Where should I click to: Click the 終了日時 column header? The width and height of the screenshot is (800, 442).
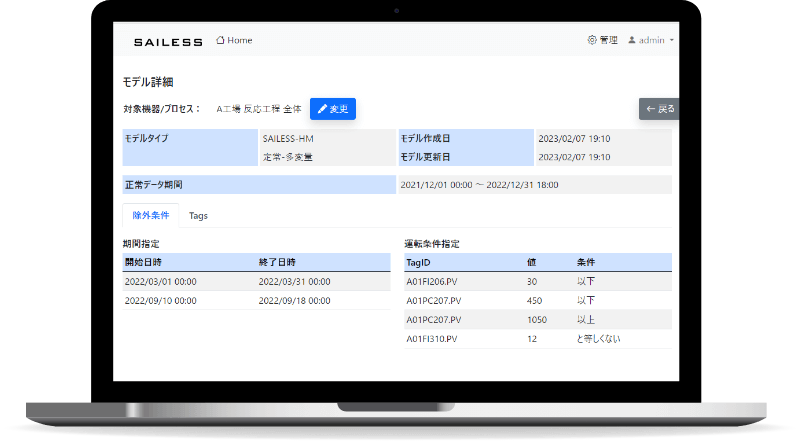282,262
